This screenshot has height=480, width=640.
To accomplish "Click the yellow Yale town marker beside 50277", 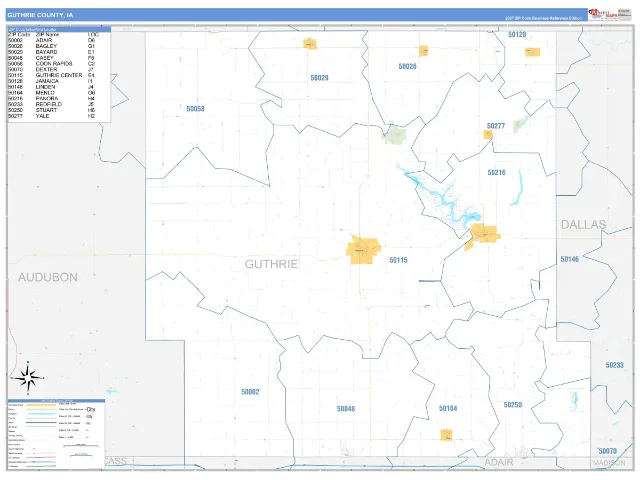I will 488,134.
